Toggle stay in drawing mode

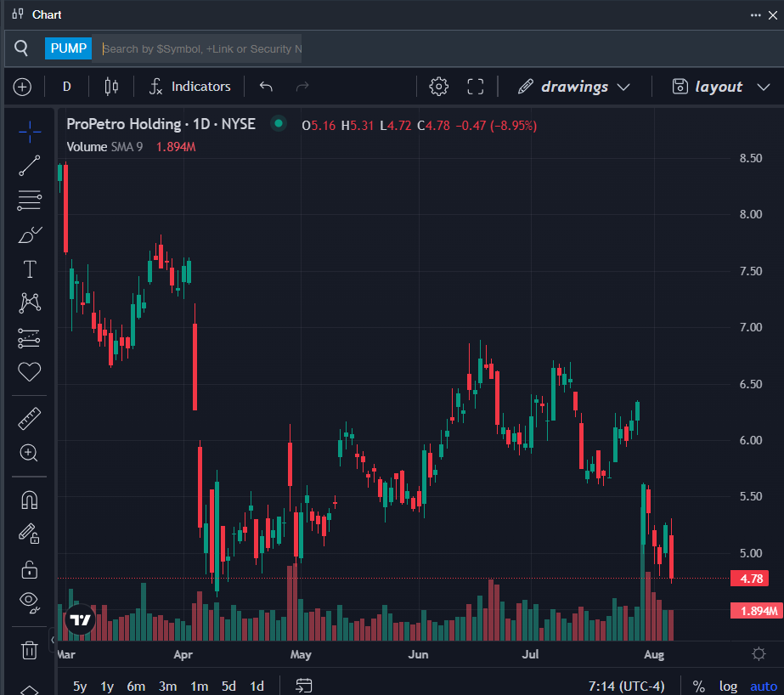29,534
